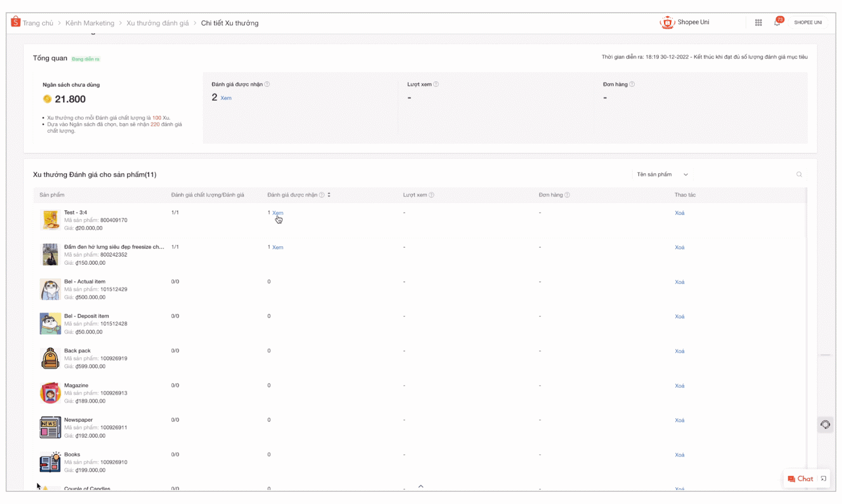Click info icon beside Đơn hàng summary

tap(632, 85)
